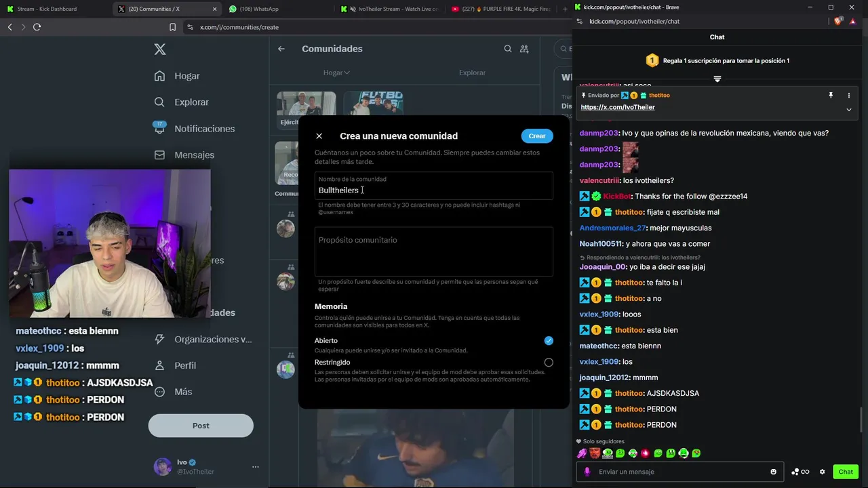This screenshot has width=868, height=488.
Task: Click the Respondiendo a valencutriii reply reference
Action: pyautogui.click(x=639, y=258)
